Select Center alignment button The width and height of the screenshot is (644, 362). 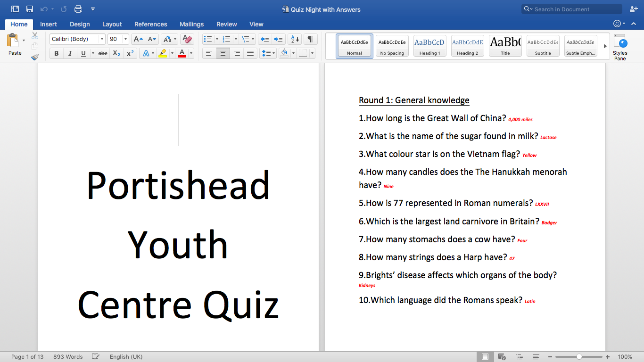(x=223, y=53)
